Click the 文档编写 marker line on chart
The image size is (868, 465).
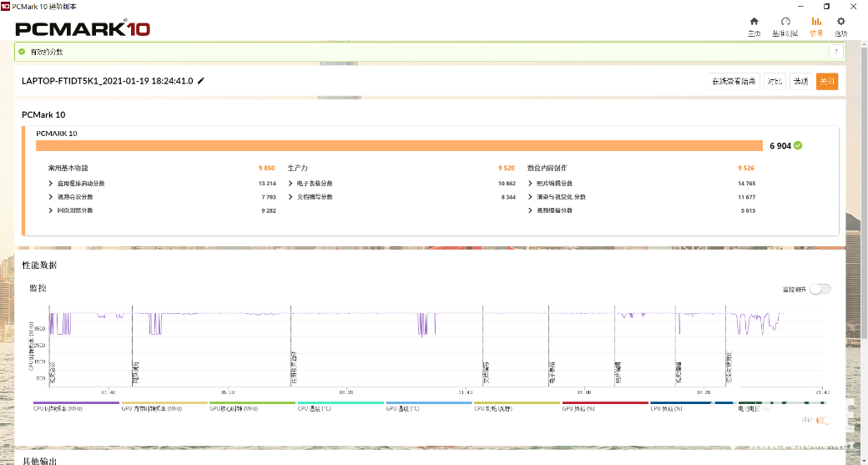click(x=482, y=346)
